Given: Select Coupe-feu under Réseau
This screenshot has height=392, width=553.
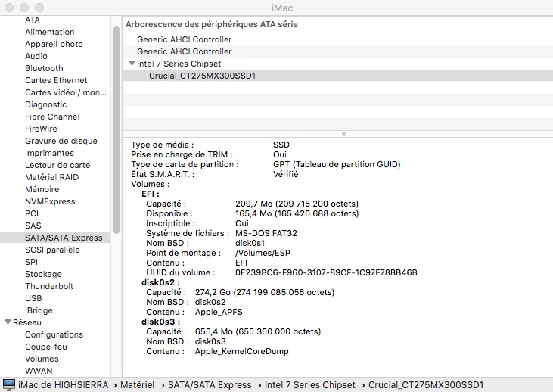Looking at the screenshot, I should click(46, 347).
